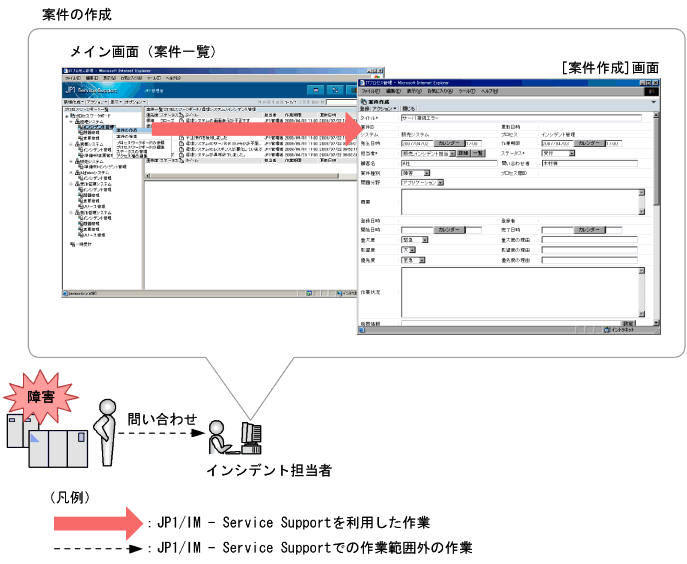The height and width of the screenshot is (564, 687).
Task: Select 案件の検索 in the context menu
Action: tap(127, 136)
